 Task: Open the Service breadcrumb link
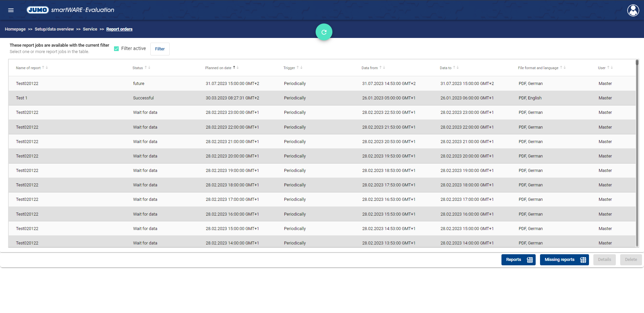pyautogui.click(x=90, y=29)
